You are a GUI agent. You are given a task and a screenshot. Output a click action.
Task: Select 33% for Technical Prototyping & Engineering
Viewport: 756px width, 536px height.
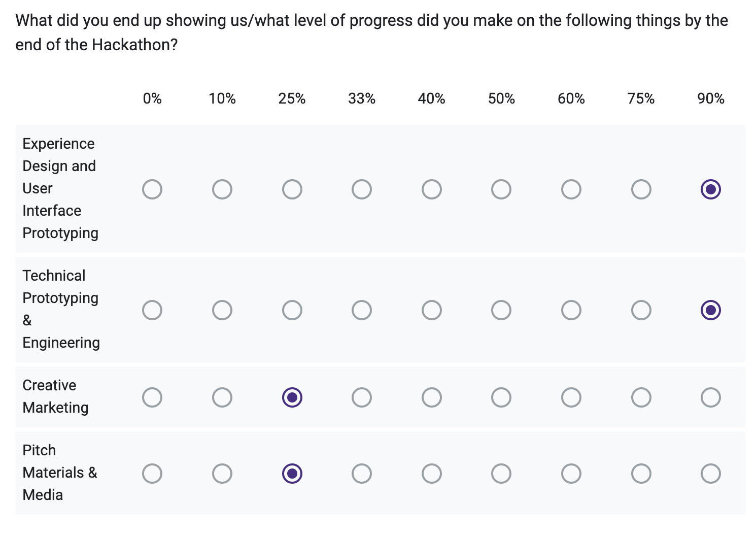[x=362, y=310]
